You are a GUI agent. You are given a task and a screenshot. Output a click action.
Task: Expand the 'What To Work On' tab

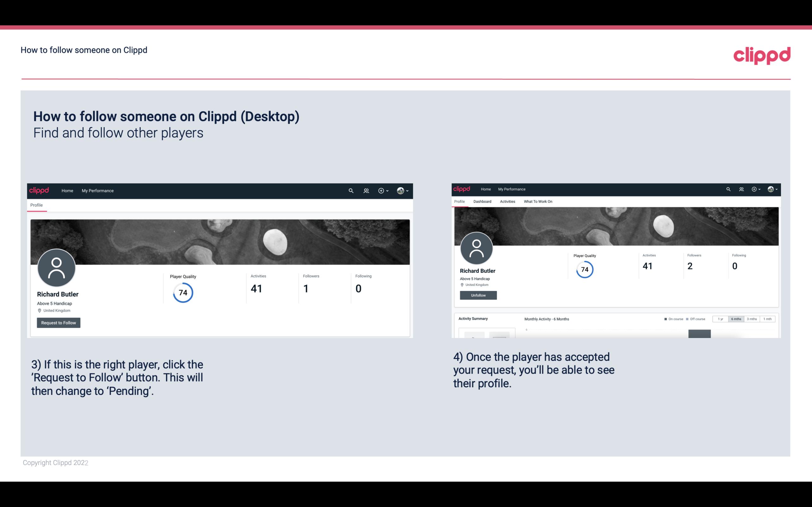pyautogui.click(x=538, y=202)
